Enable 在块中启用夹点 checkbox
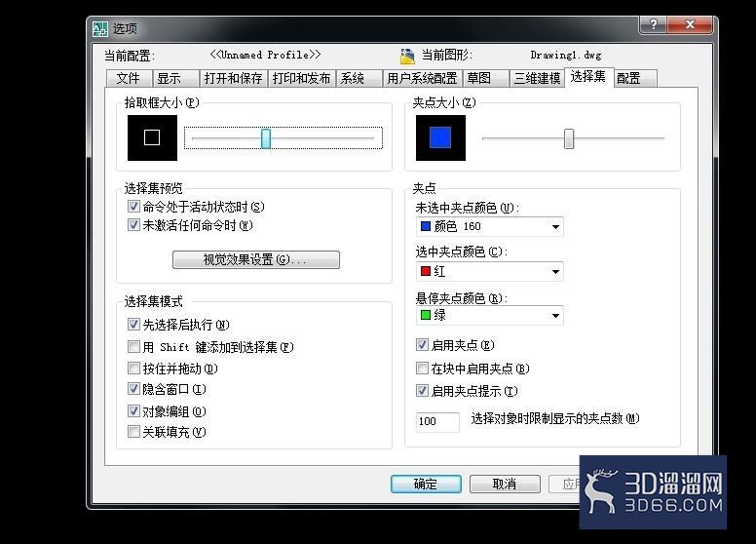This screenshot has width=756, height=544. pos(422,368)
